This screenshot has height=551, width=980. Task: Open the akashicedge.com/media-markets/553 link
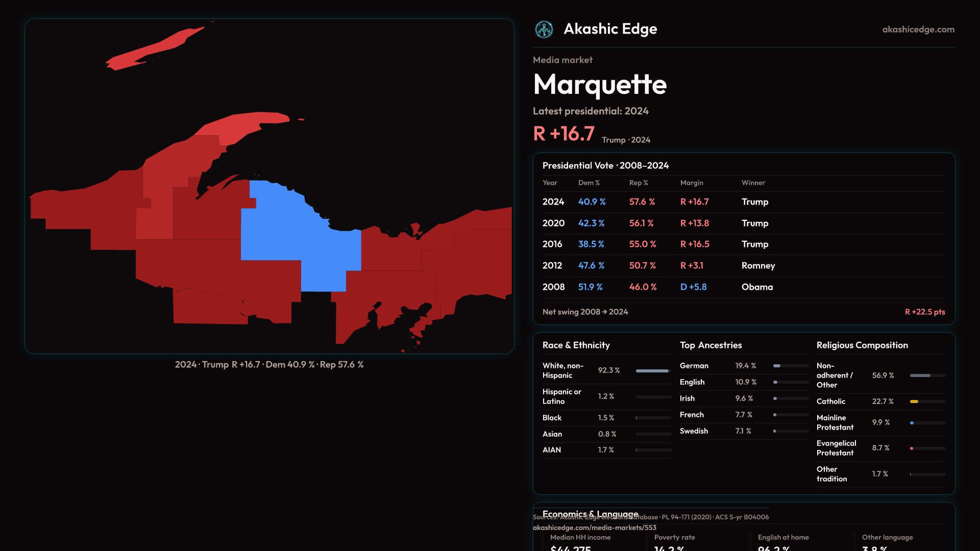594,528
